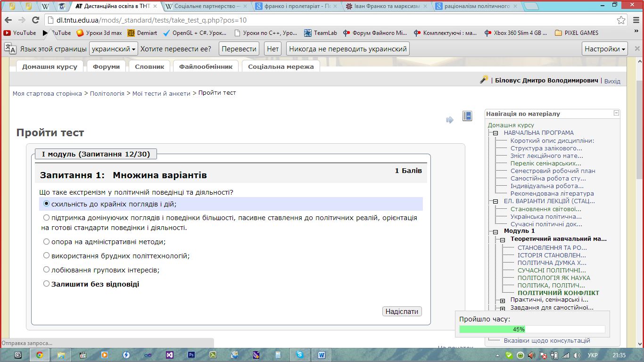Close the translate bar
This screenshot has height=362, width=644.
coord(637,49)
